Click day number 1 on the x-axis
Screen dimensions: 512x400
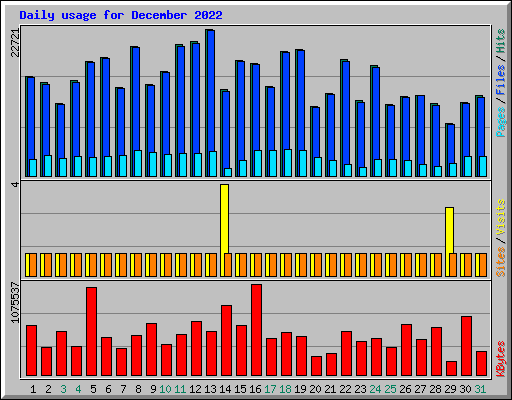click(33, 389)
